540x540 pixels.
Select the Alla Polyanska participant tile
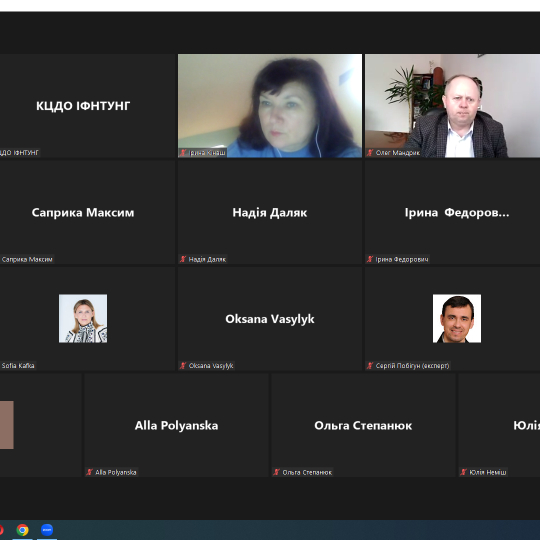176,425
